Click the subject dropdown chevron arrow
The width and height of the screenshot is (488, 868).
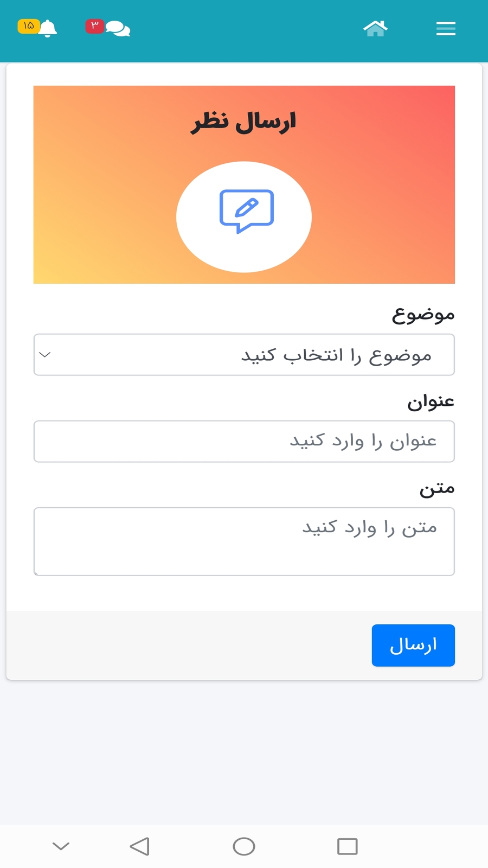46,355
